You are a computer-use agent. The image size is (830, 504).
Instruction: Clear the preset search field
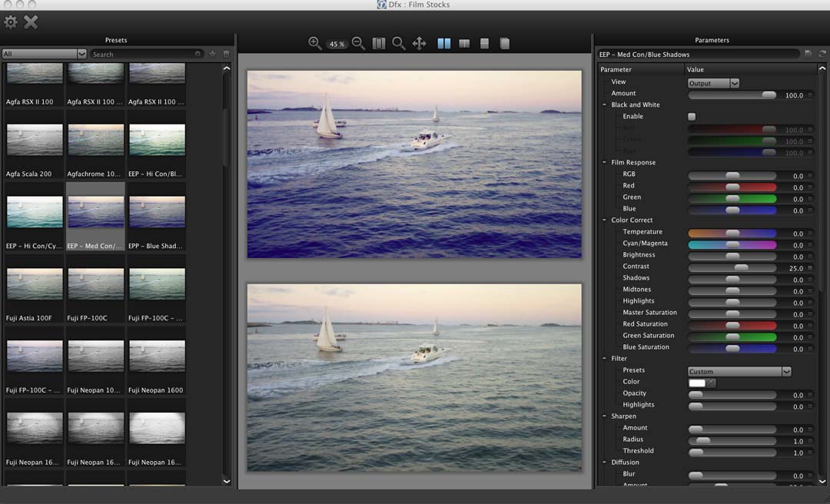tap(198, 54)
